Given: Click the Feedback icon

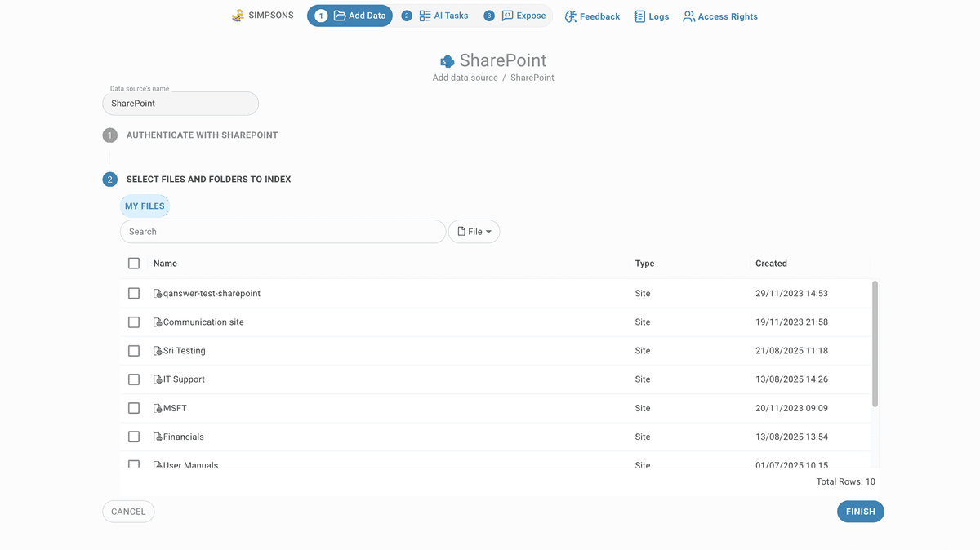Looking at the screenshot, I should pos(571,16).
